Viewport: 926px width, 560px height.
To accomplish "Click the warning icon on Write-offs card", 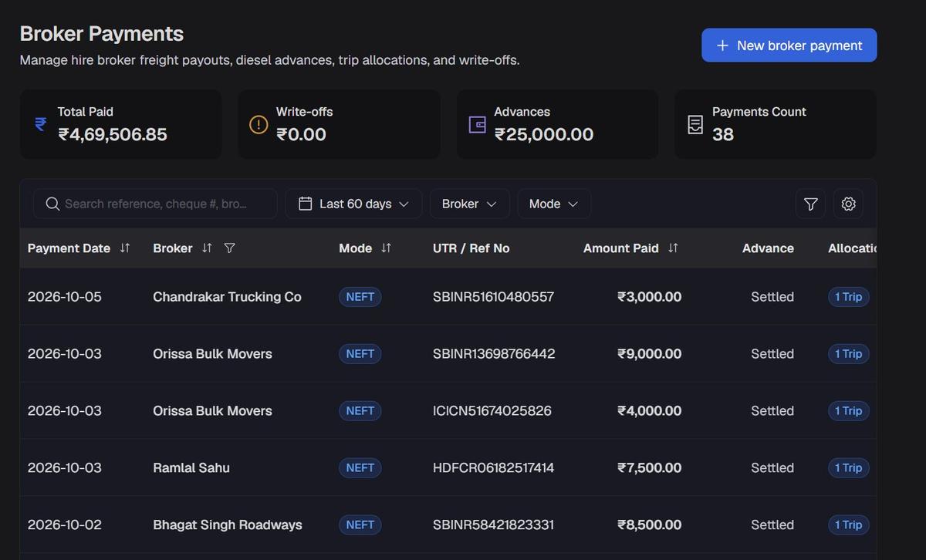I will 259,124.
